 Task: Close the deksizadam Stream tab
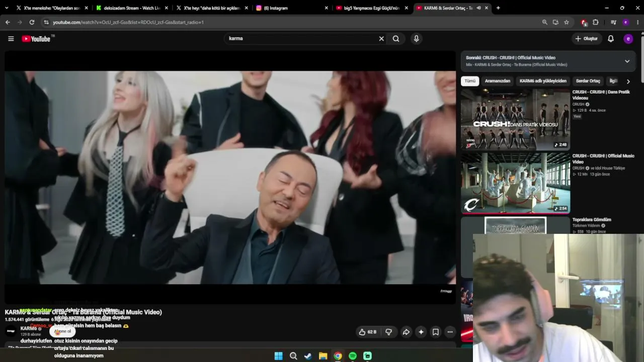(x=167, y=8)
